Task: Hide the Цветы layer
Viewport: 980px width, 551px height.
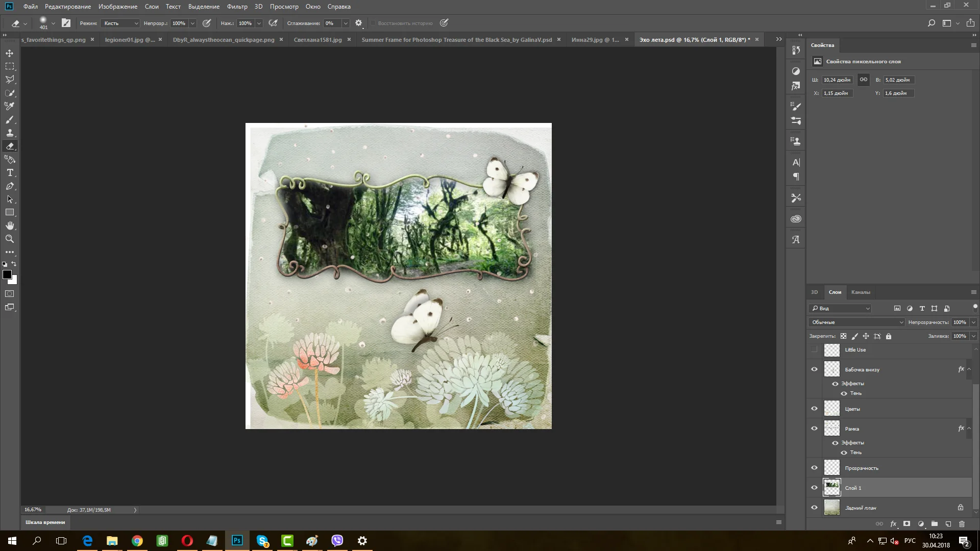Action: (x=814, y=409)
